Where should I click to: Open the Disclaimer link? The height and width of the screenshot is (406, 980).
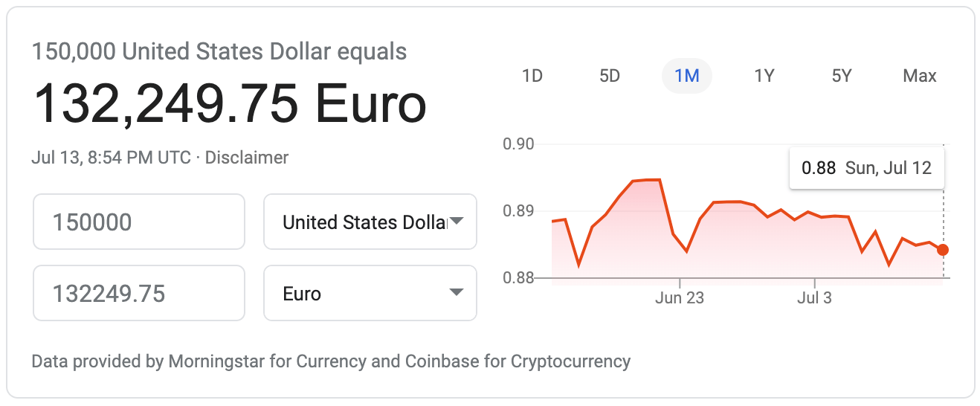point(247,158)
